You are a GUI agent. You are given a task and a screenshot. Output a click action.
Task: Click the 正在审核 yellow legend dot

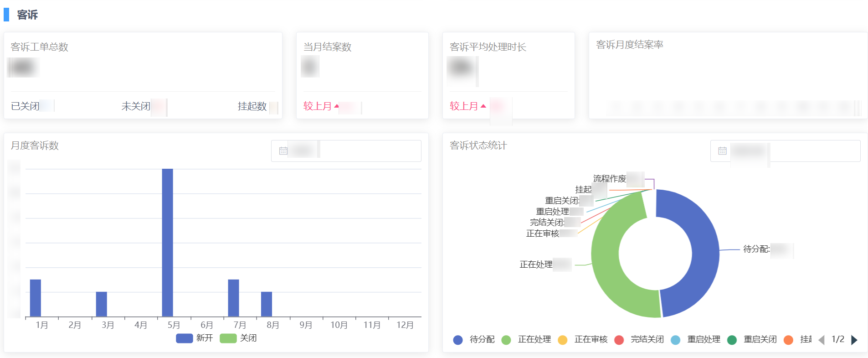pos(563,340)
